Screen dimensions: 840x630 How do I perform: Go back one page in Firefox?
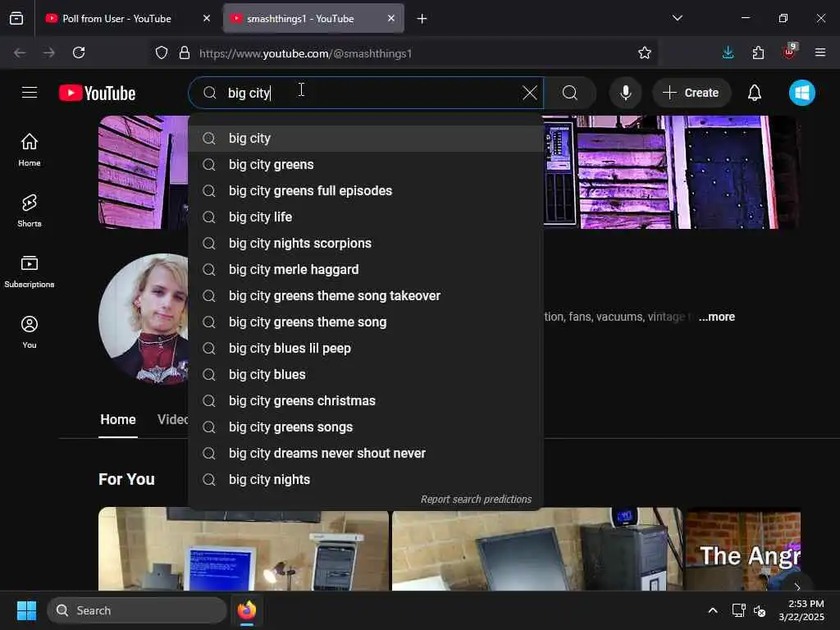(x=20, y=52)
